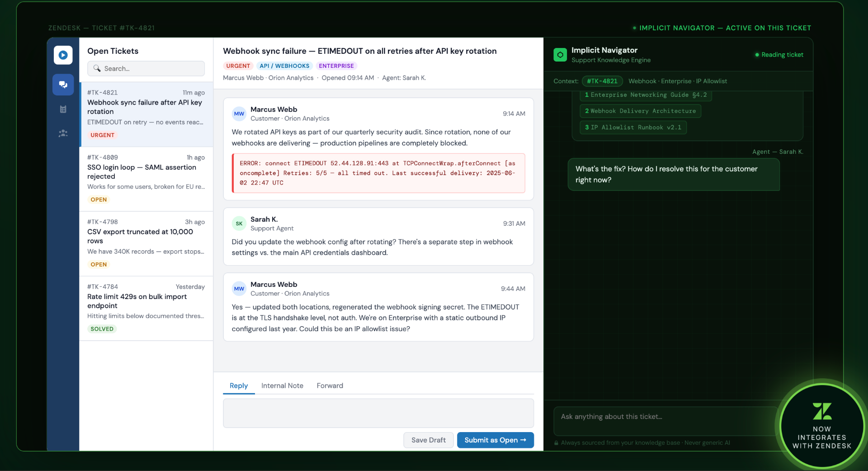
Task: Select the Reply tab
Action: [x=239, y=385]
